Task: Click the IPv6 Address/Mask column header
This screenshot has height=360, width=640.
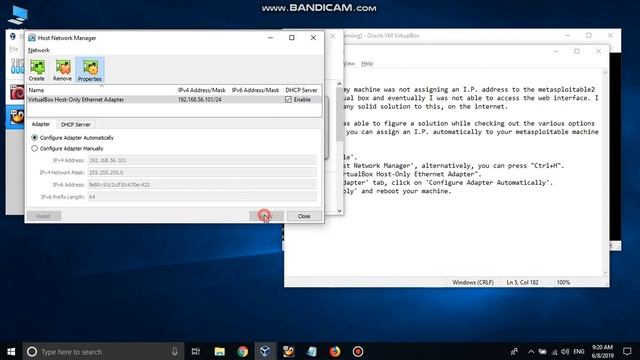Action: (x=256, y=90)
